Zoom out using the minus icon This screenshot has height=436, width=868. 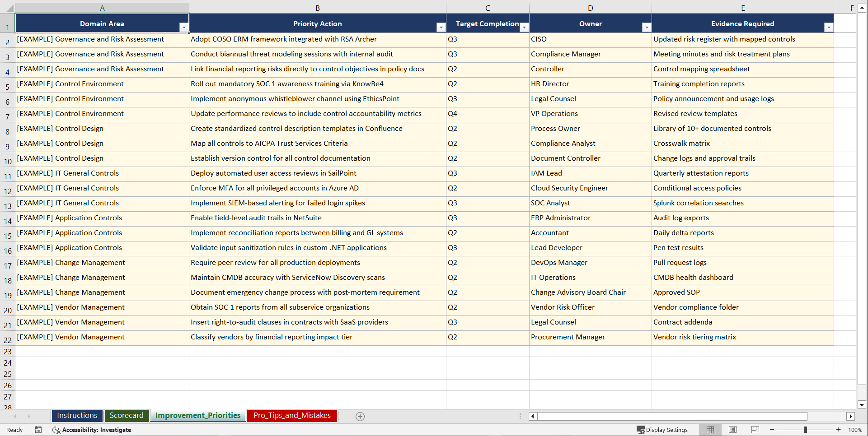coord(772,430)
